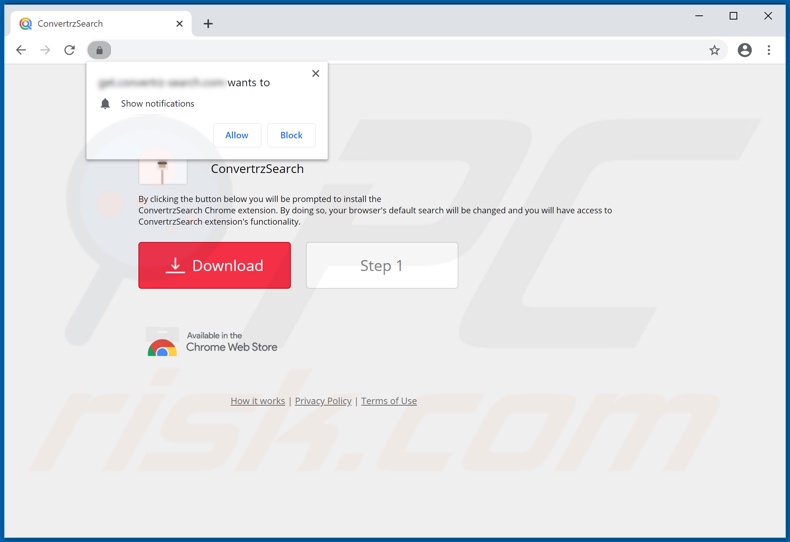Block notifications in the permission popup
Viewport: 790px width, 542px height.
[x=291, y=135]
